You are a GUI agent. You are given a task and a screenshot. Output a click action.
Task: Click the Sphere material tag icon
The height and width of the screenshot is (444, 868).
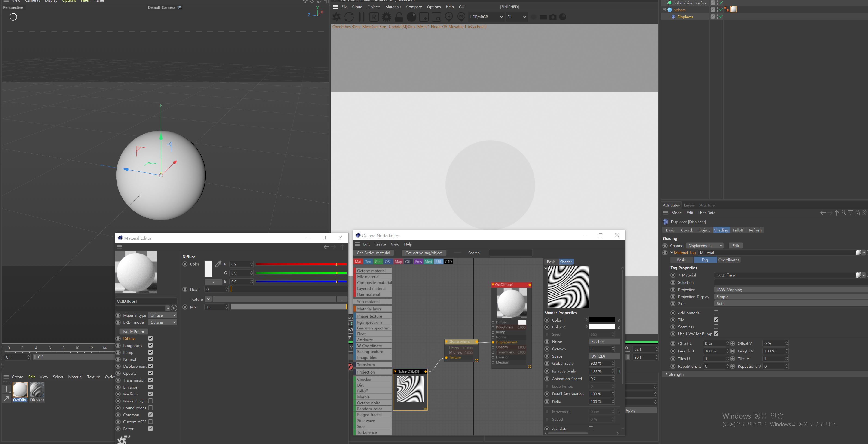(733, 9)
